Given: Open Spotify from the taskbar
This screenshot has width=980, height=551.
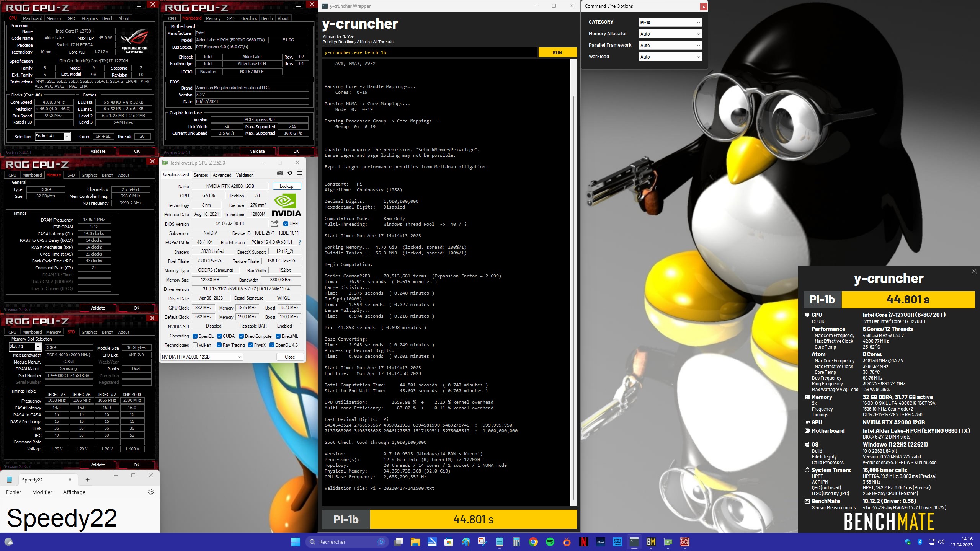Looking at the screenshot, I should point(550,542).
